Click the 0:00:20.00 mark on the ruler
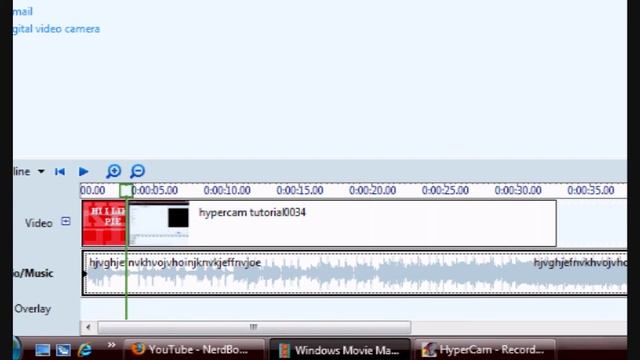Image resolution: width=640 pixels, height=360 pixels. [x=372, y=190]
